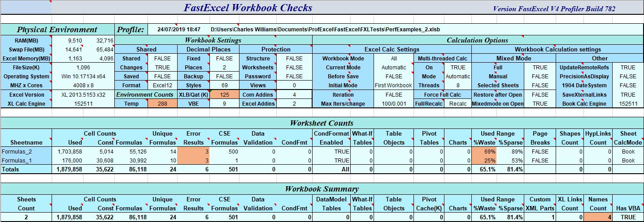Click the Force Full Calc label
Screen dimensions: 644x222
coord(442,94)
